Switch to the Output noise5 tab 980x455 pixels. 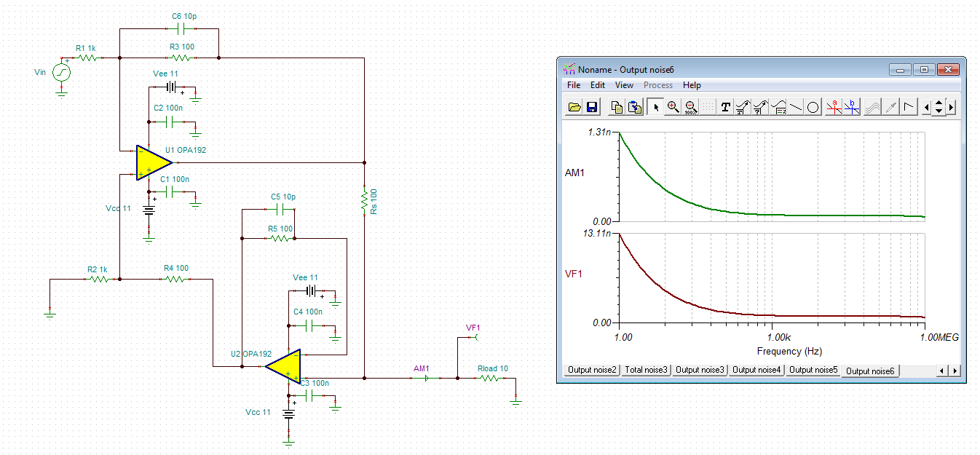pyautogui.click(x=813, y=370)
